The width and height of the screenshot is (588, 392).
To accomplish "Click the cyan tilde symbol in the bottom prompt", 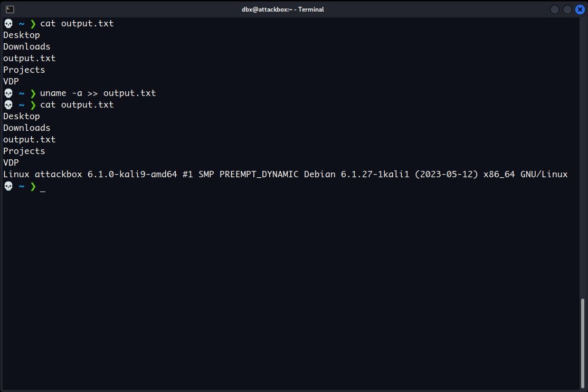I will point(21,186).
